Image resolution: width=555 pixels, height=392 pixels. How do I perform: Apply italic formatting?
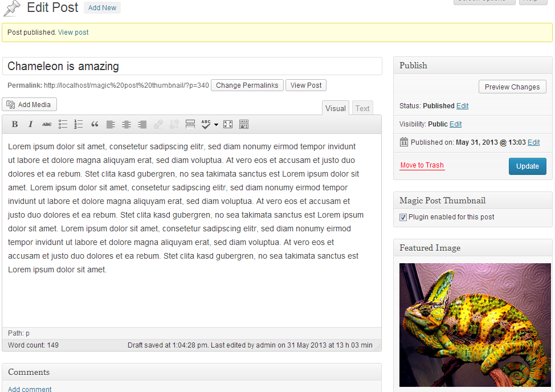click(30, 124)
